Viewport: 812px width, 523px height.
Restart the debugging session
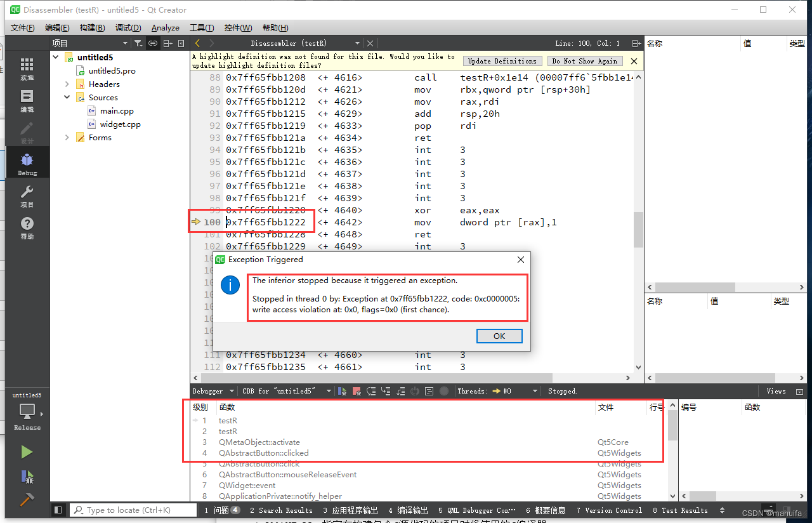click(415, 391)
